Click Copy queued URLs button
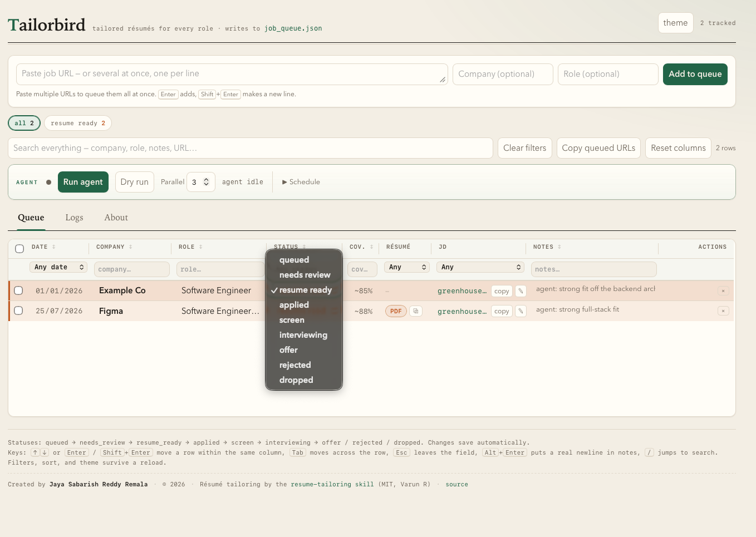 (598, 148)
